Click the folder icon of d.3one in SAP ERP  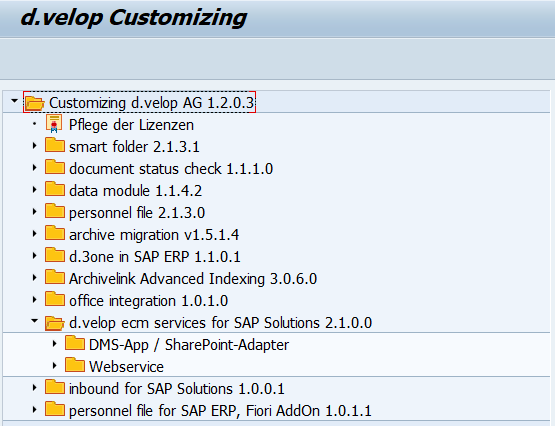55,255
